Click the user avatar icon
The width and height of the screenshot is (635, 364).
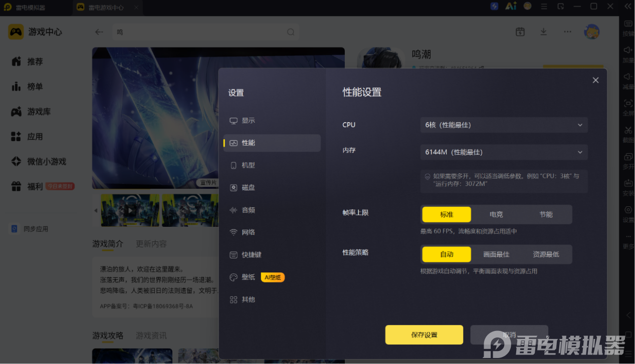(592, 32)
